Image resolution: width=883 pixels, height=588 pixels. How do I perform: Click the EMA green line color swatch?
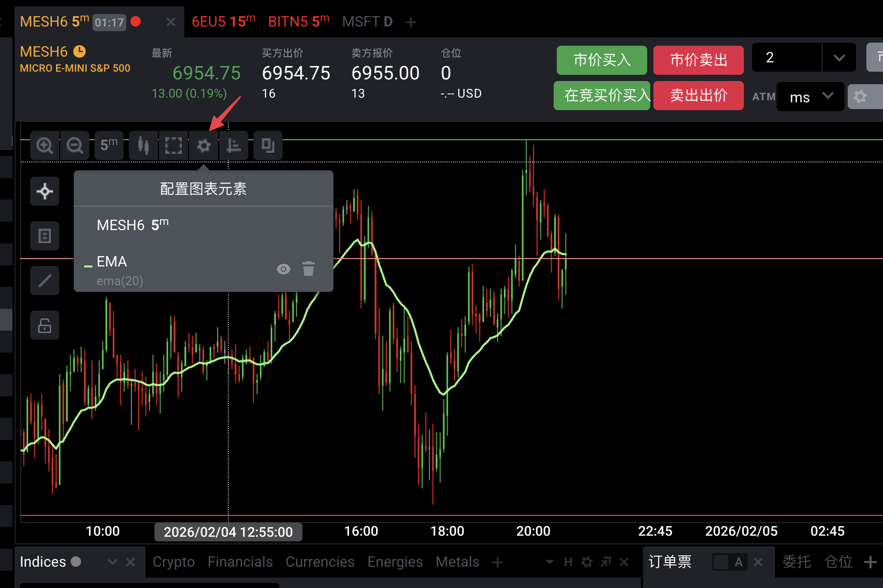pyautogui.click(x=88, y=266)
